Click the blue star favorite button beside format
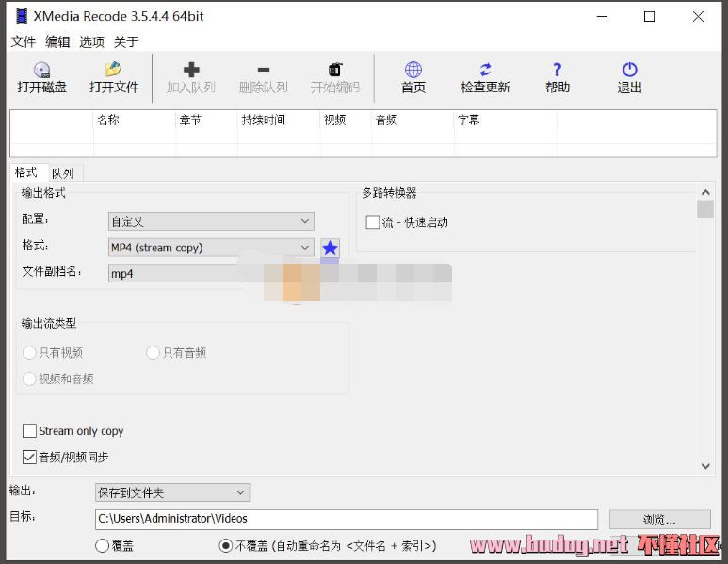Viewport: 728px width, 564px height. coord(330,248)
